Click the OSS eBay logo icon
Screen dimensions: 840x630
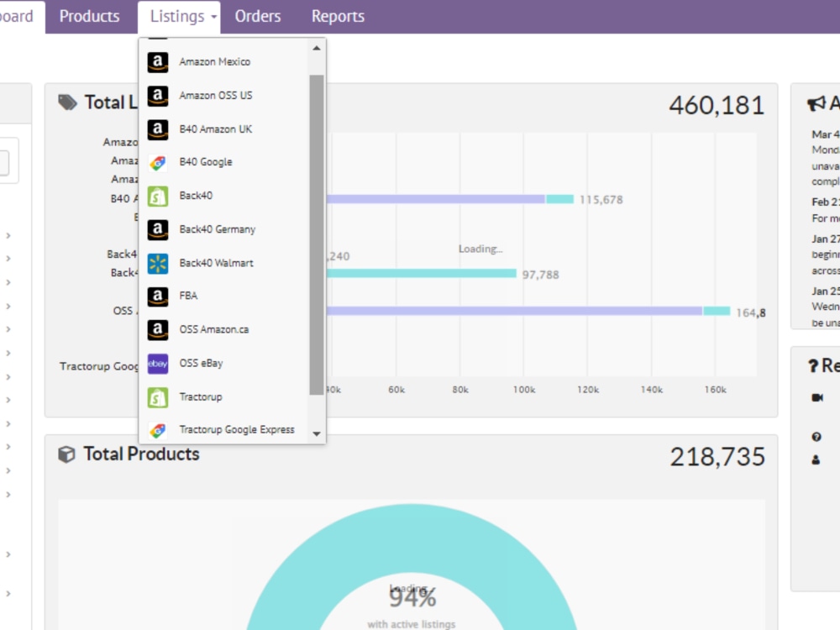pos(158,364)
